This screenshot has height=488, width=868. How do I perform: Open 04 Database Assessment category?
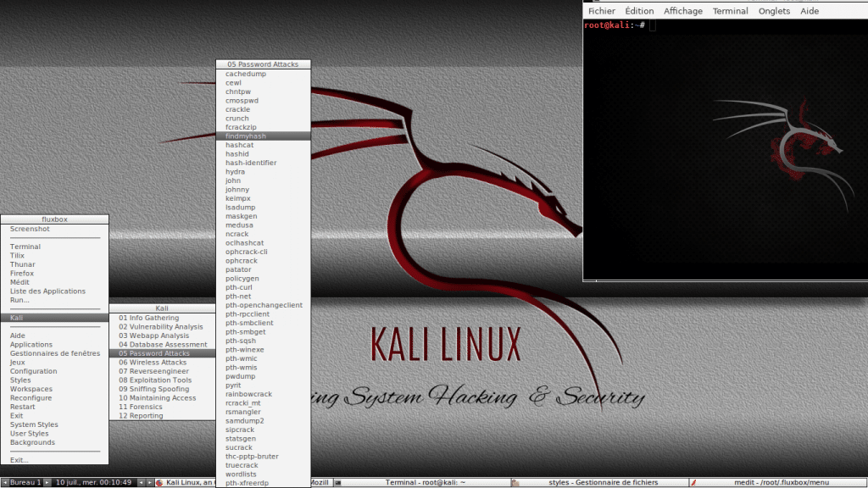162,344
